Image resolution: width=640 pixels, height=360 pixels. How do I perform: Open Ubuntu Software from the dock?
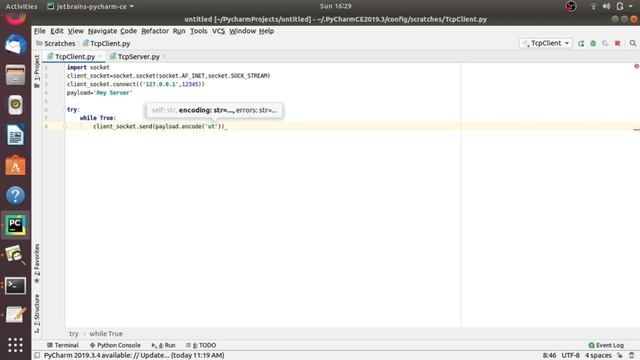point(16,165)
